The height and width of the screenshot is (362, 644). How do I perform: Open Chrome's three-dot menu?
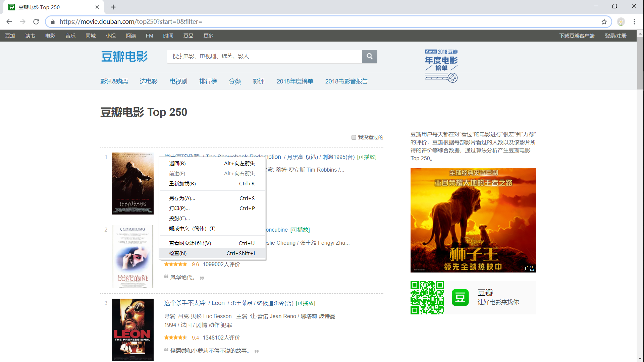point(634,22)
